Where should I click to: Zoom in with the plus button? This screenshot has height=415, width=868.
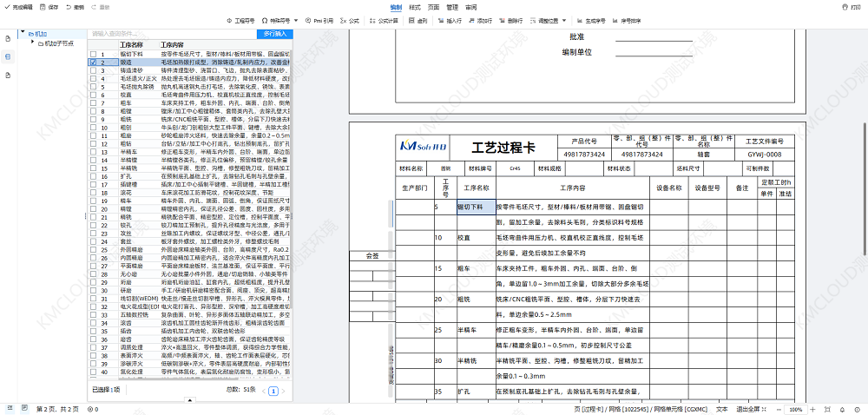tap(812, 409)
